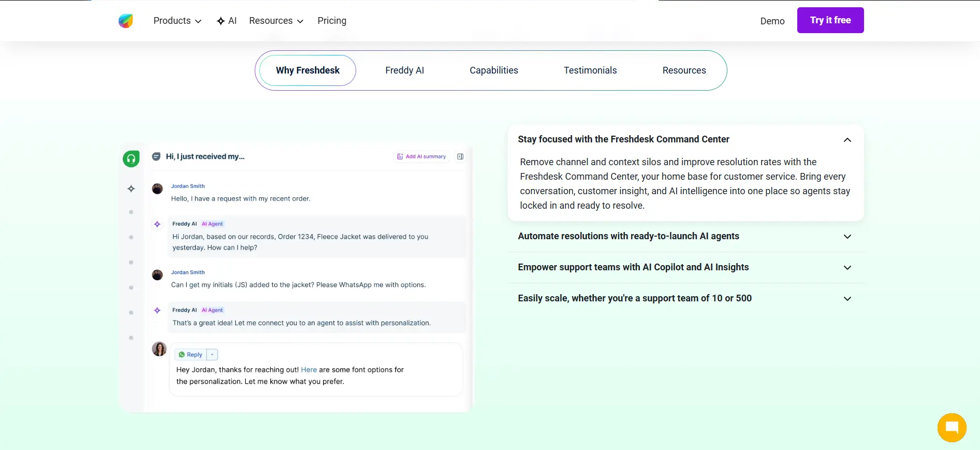Click the Freshworks logo in the header

click(x=126, y=21)
